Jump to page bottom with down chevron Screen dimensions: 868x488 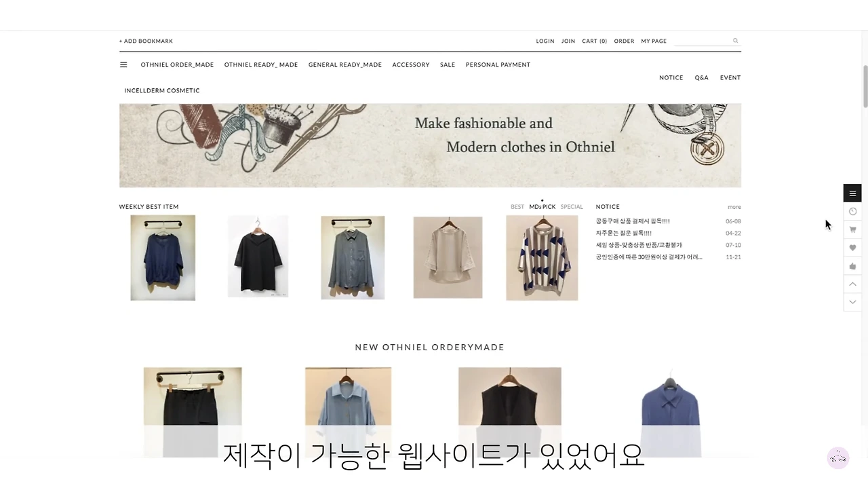coord(852,302)
